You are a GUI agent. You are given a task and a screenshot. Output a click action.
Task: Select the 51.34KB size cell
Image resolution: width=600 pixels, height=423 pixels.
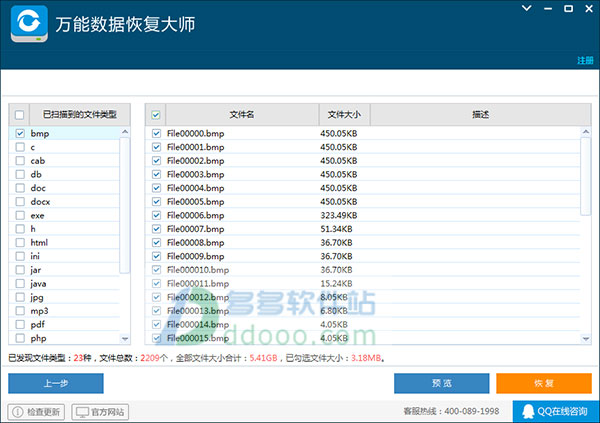tap(336, 229)
